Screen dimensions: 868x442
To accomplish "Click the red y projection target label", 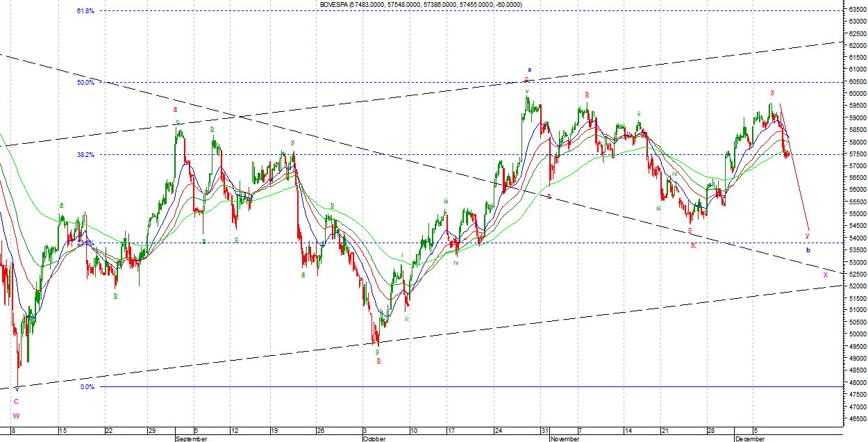I will tap(807, 235).
